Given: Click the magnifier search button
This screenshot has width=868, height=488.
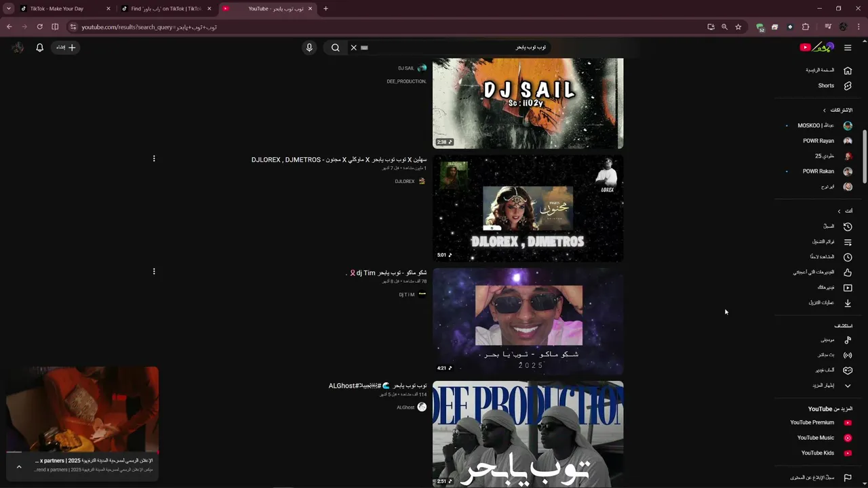Looking at the screenshot, I should (335, 47).
